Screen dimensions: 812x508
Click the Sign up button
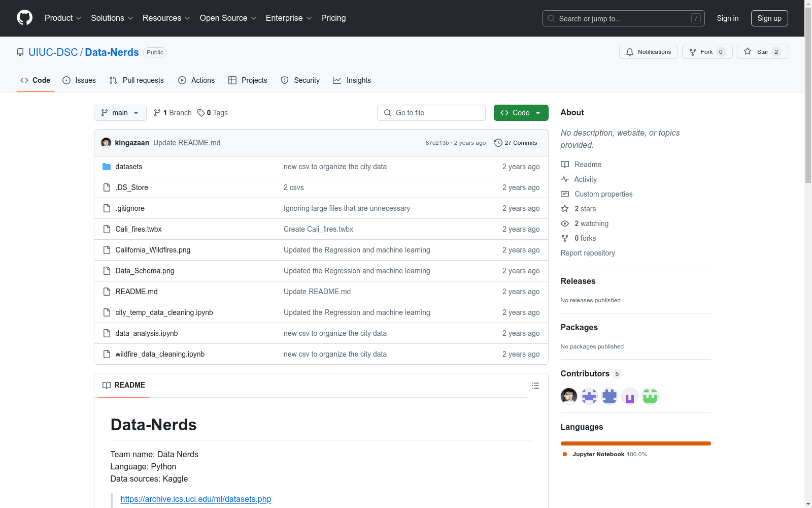coord(769,18)
